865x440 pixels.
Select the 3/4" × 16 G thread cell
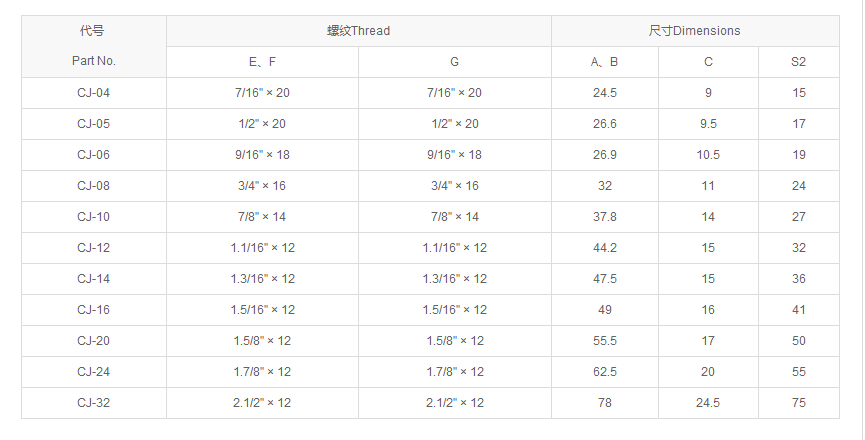point(454,186)
